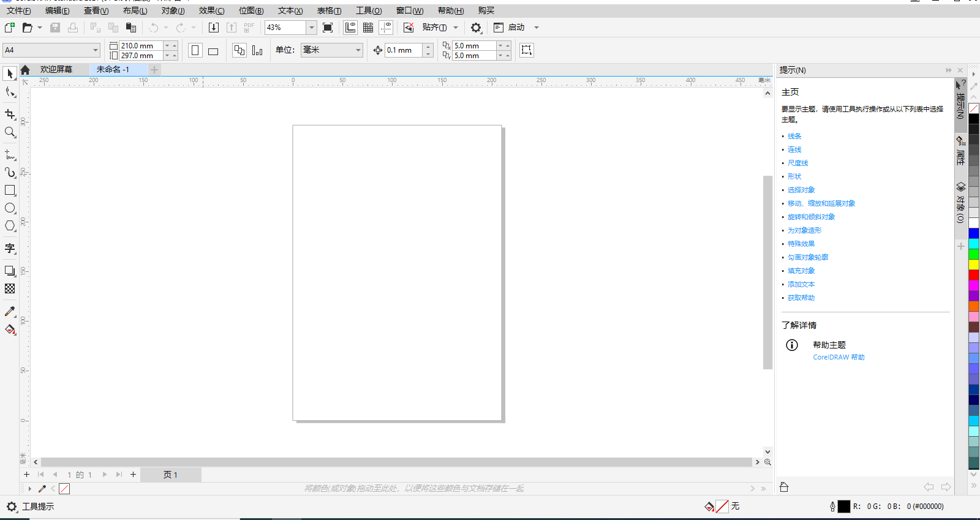The image size is (980, 520).
Task: Click the Save disk icon
Action: (x=55, y=28)
